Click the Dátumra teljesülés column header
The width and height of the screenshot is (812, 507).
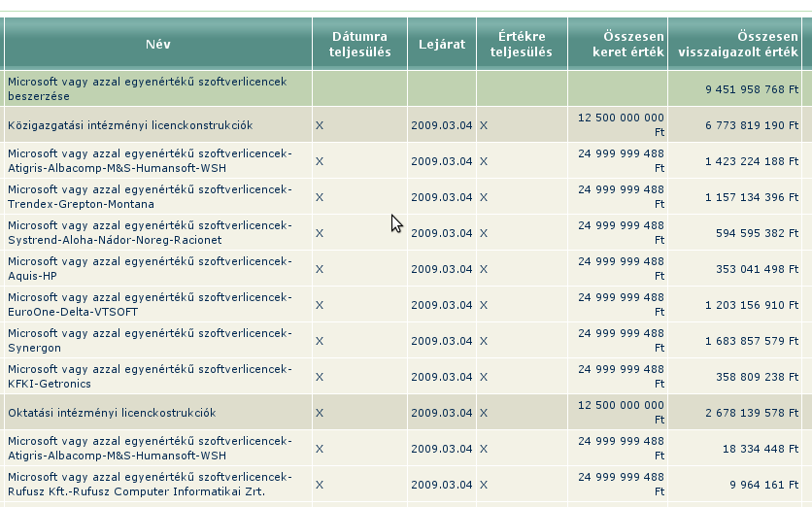click(360, 44)
